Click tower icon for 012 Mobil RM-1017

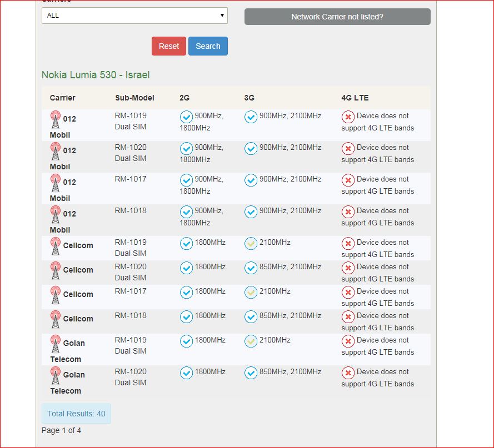[x=56, y=183]
